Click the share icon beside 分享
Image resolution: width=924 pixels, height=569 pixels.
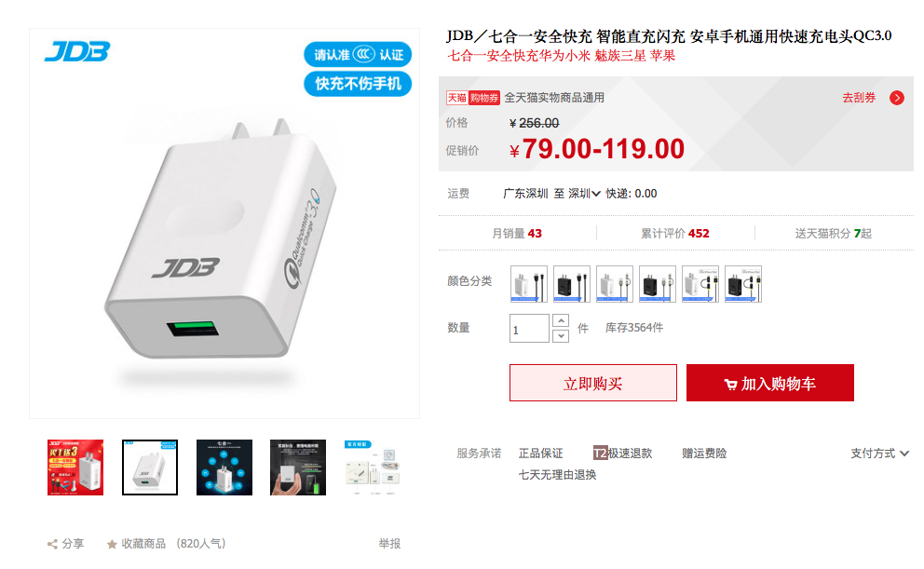coord(52,544)
